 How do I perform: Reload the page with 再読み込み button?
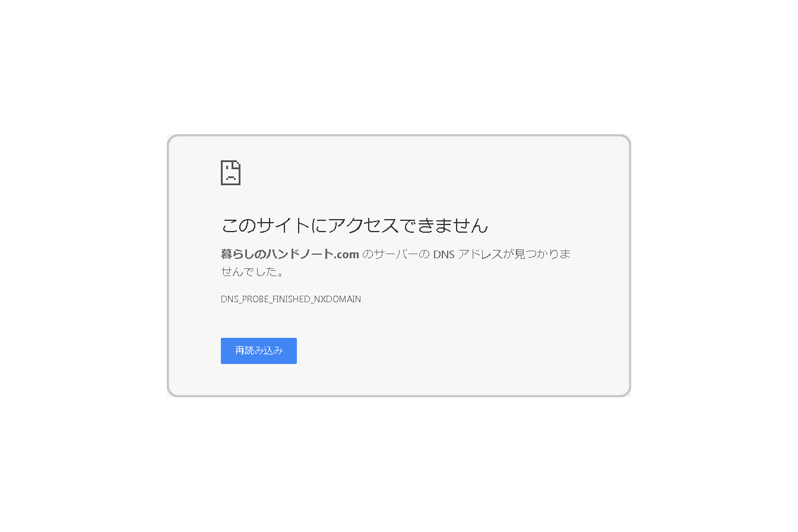259,351
